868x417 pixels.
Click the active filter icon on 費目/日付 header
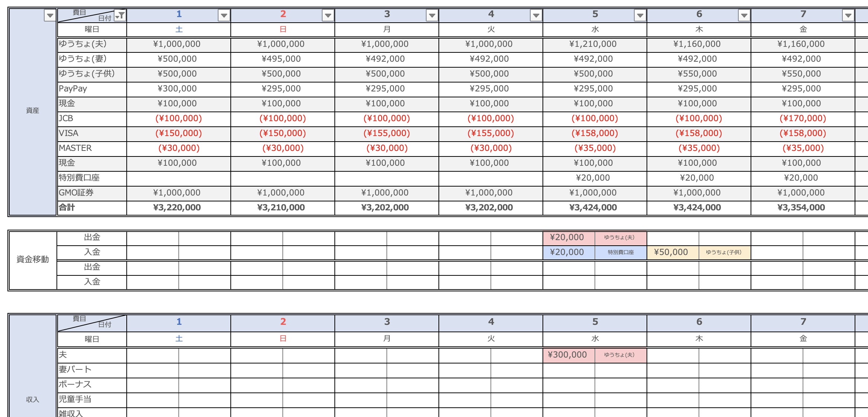(x=120, y=16)
